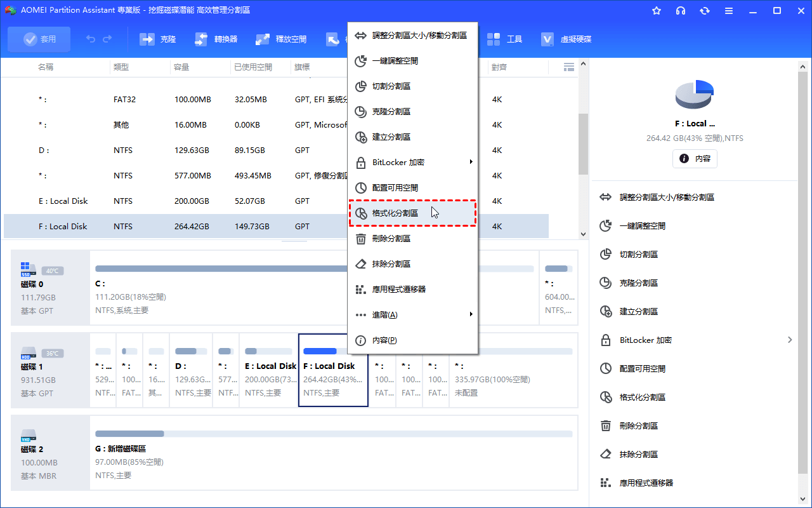The image size is (812, 508).
Task: Click the partition list vertical scrollbar
Action: click(x=583, y=145)
